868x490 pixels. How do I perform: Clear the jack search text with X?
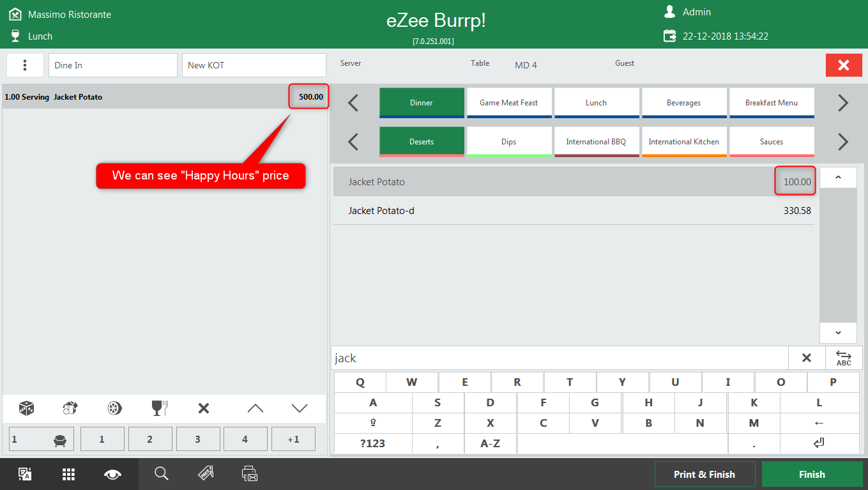click(x=807, y=358)
